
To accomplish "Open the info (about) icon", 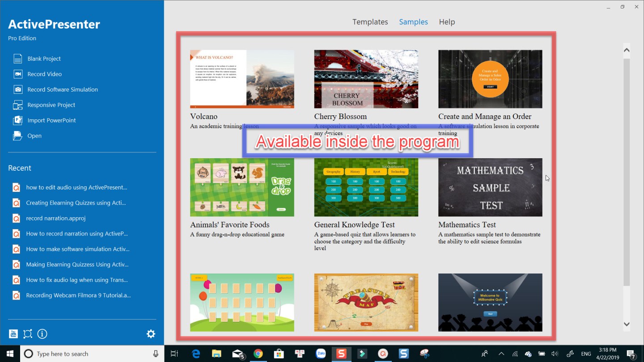I will pos(42,334).
